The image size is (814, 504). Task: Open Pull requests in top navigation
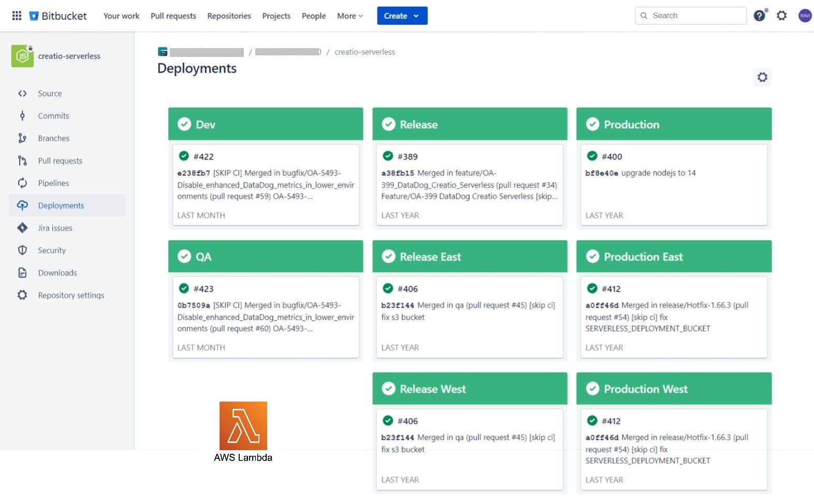pyautogui.click(x=173, y=16)
